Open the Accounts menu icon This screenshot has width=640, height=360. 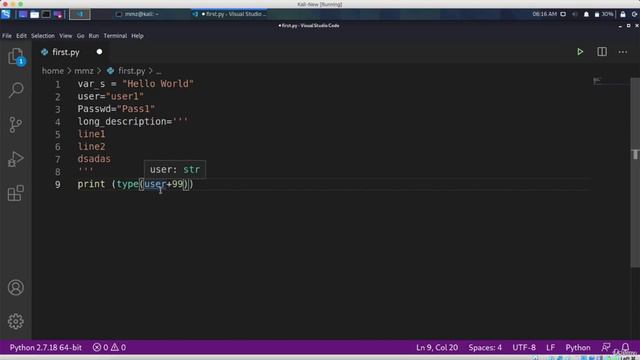(16, 288)
